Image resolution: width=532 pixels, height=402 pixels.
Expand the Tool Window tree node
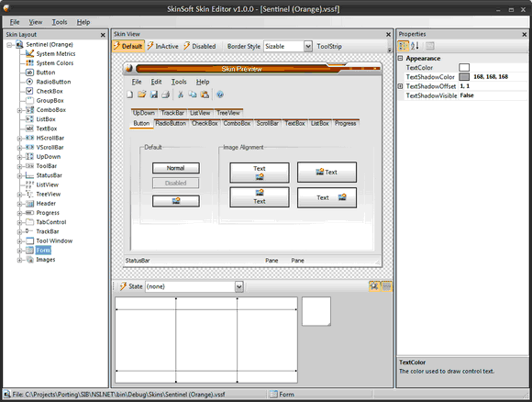pyautogui.click(x=19, y=241)
